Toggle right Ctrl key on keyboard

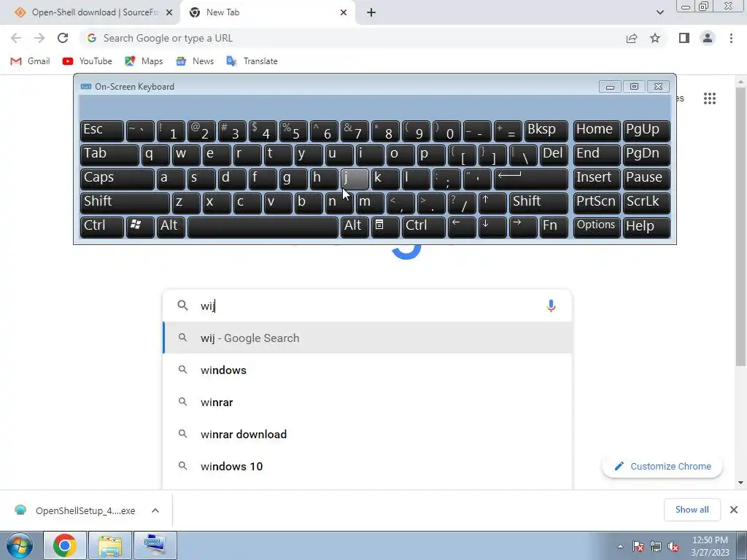click(424, 226)
